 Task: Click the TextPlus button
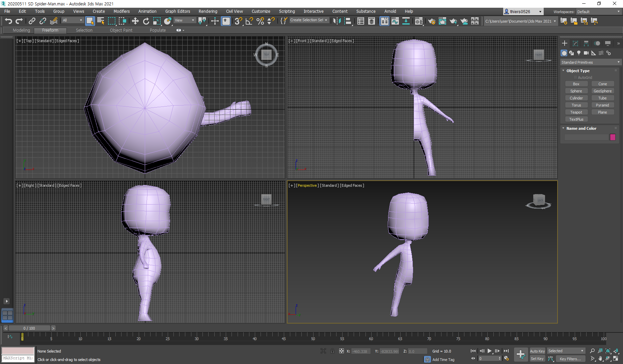pos(576,119)
